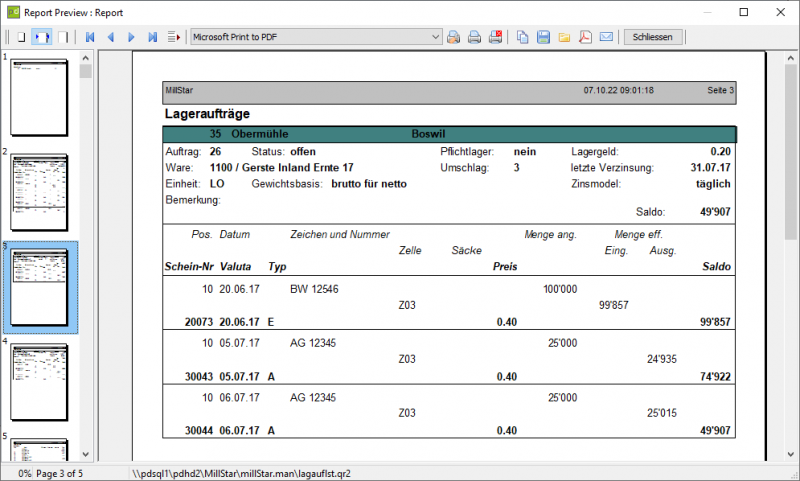The image size is (800, 481).
Task: Toggle fit to page width view
Action: (42, 37)
